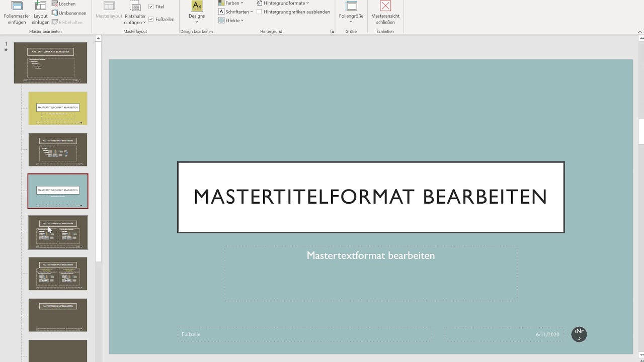Select the blank layout thumbnail at bottom
The width and height of the screenshot is (644, 362).
pyautogui.click(x=58, y=351)
